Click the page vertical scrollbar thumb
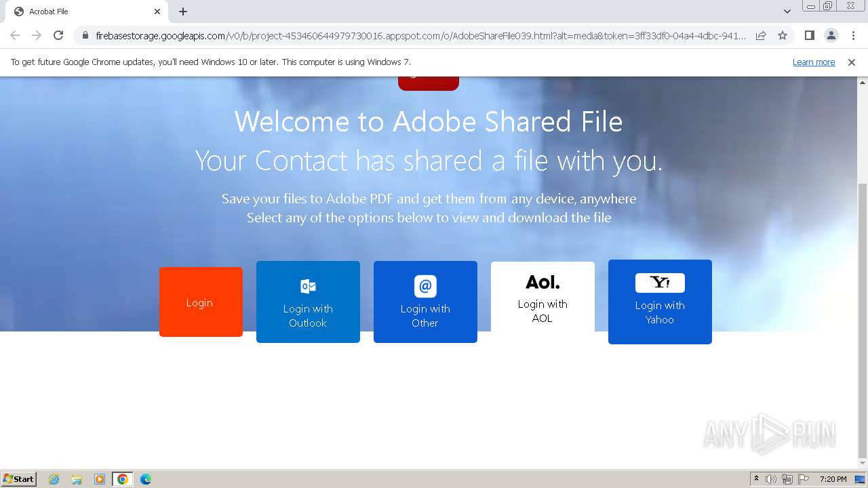This screenshot has height=488, width=868. 863,320
